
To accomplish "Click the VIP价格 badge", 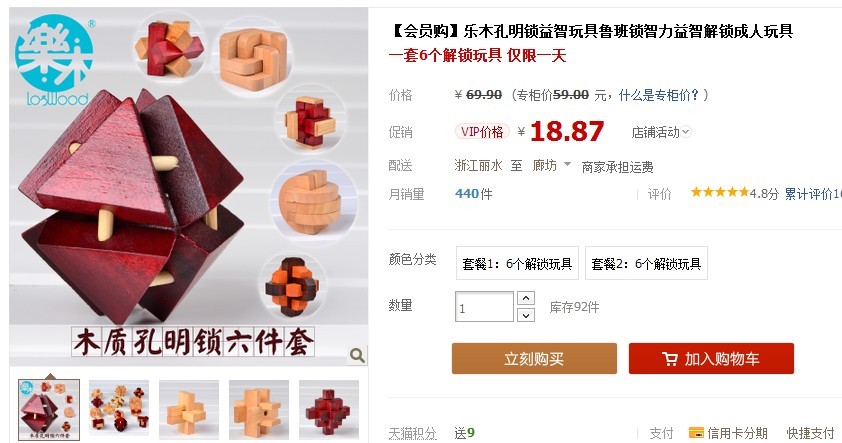I will [x=482, y=132].
